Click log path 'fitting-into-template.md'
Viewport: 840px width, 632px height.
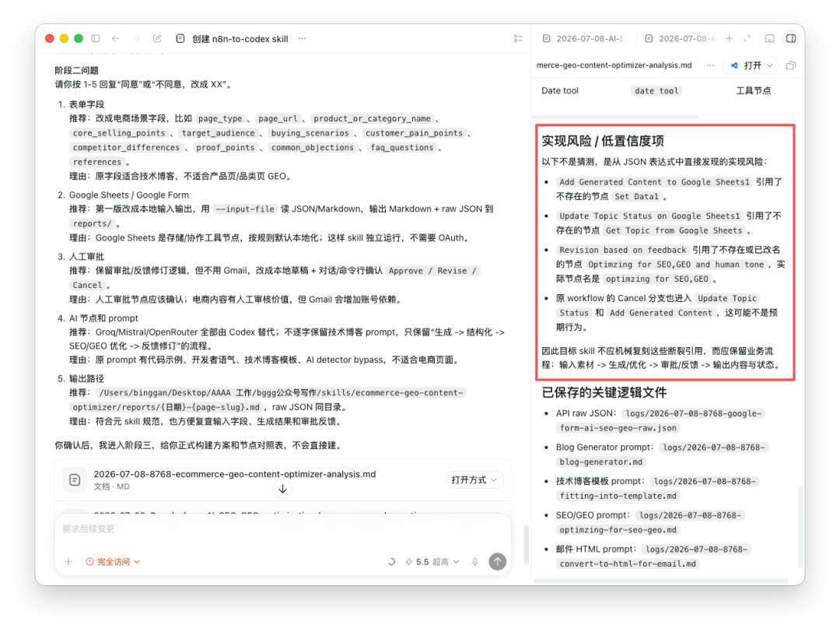pyautogui.click(x=618, y=496)
